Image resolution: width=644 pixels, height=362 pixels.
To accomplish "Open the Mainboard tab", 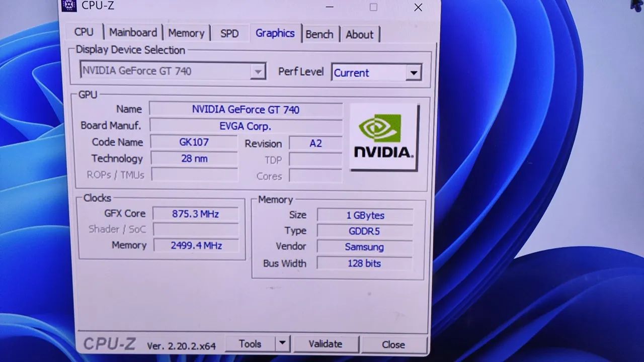I will pos(133,32).
